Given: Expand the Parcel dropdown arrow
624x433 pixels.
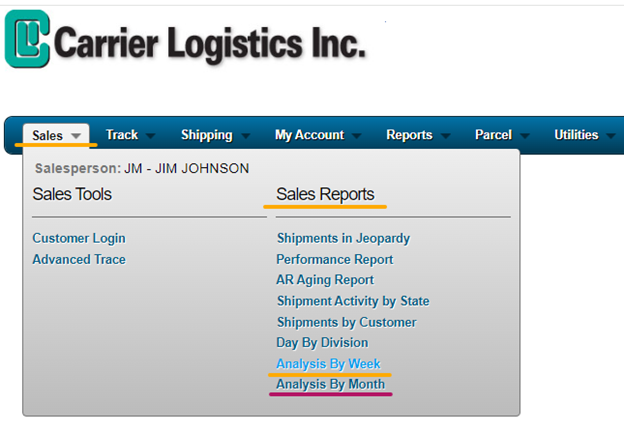Looking at the screenshot, I should tap(524, 136).
